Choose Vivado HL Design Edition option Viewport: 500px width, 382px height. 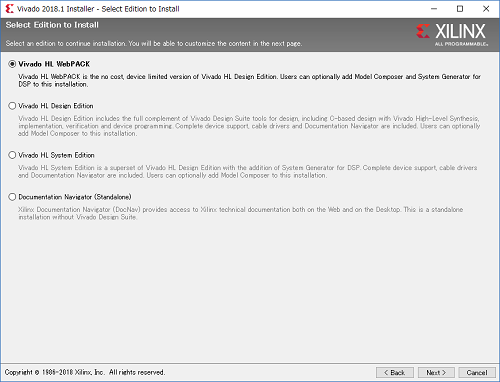pyautogui.click(x=12, y=106)
